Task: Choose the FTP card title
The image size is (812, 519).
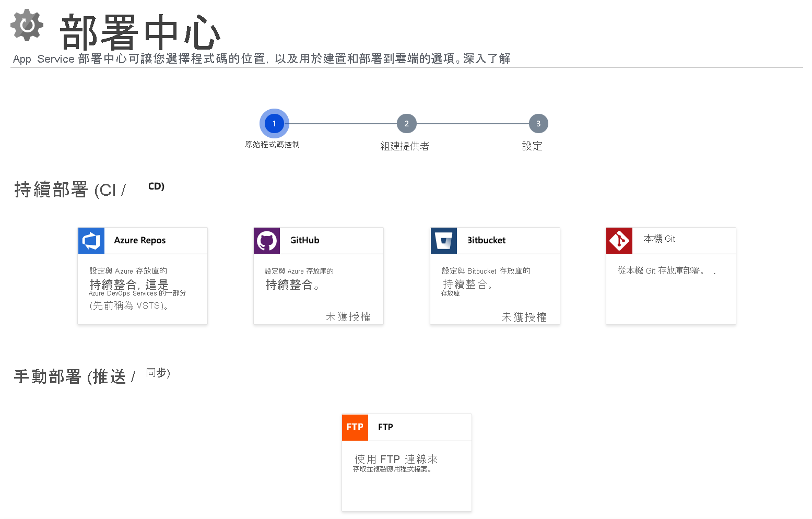Action: (385, 427)
